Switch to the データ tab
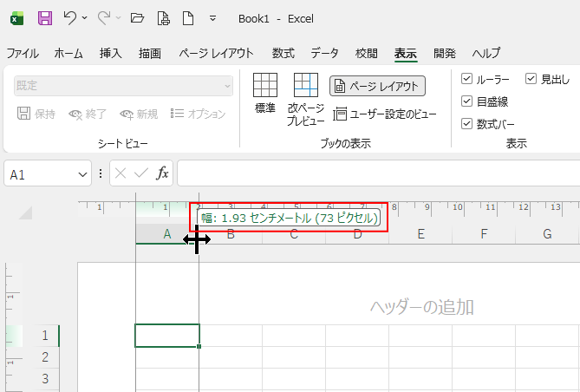The height and width of the screenshot is (392, 580). pos(324,53)
